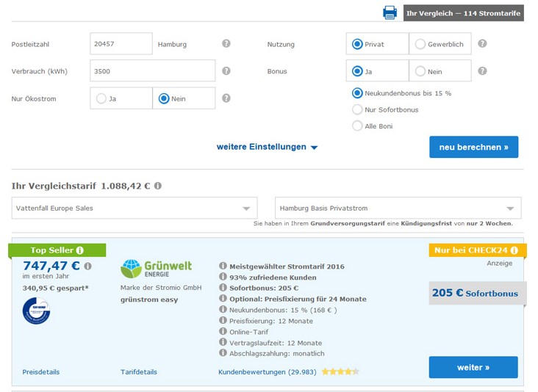
Task: Open Hamburg Basis Privatstrom tariff dropdown
Action: pyautogui.click(x=398, y=208)
